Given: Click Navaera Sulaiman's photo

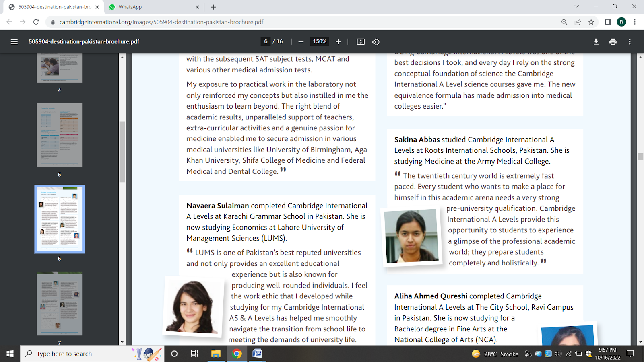Looking at the screenshot, I should click(194, 306).
